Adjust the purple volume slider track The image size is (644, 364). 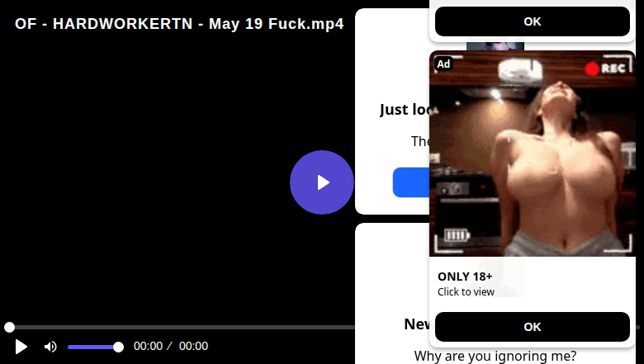(92, 347)
